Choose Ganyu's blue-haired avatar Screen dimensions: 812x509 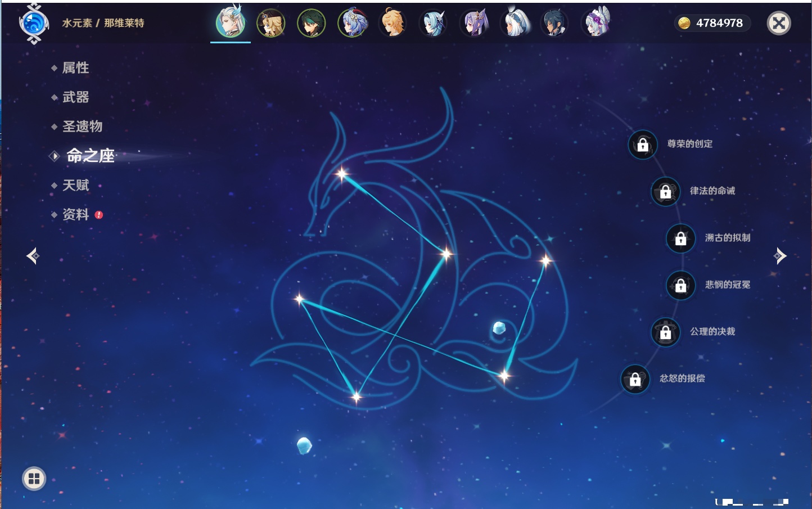352,24
